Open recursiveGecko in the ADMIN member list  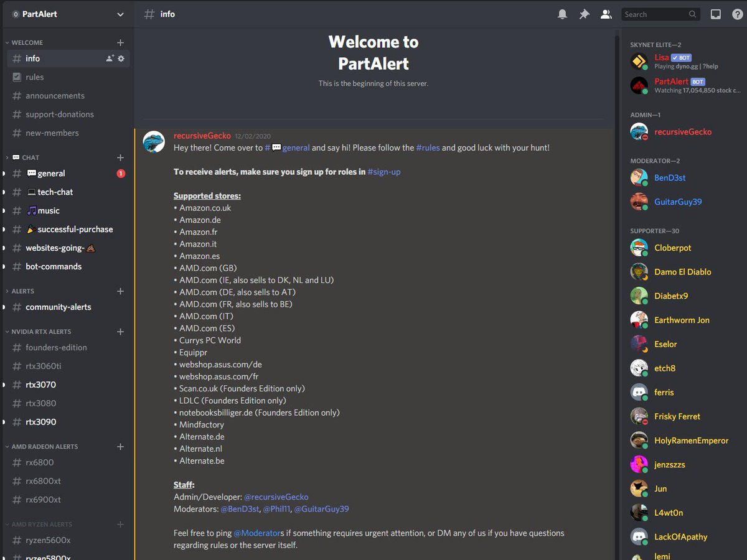pyautogui.click(x=684, y=132)
